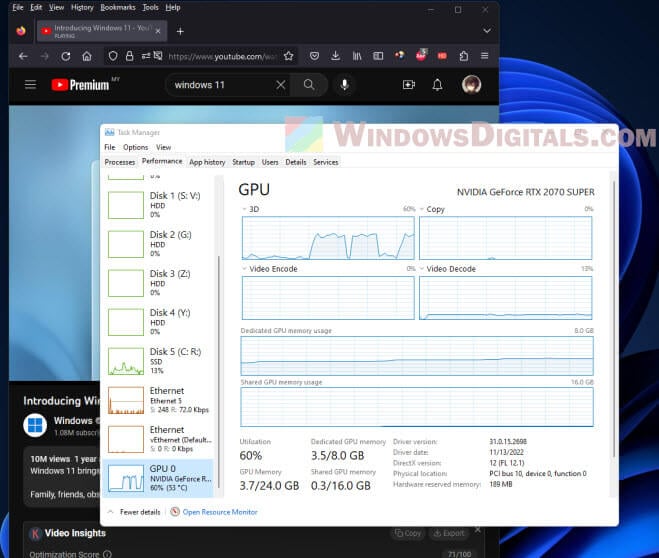Open YouTube account avatar menu
Image resolution: width=659 pixels, height=558 pixels.
[x=472, y=85]
